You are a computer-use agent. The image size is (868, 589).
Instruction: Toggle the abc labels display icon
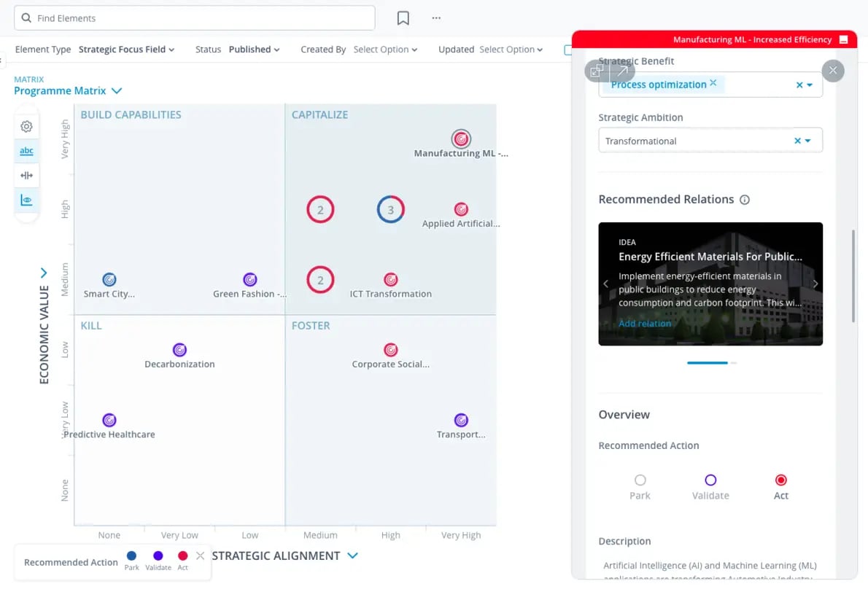(x=26, y=151)
